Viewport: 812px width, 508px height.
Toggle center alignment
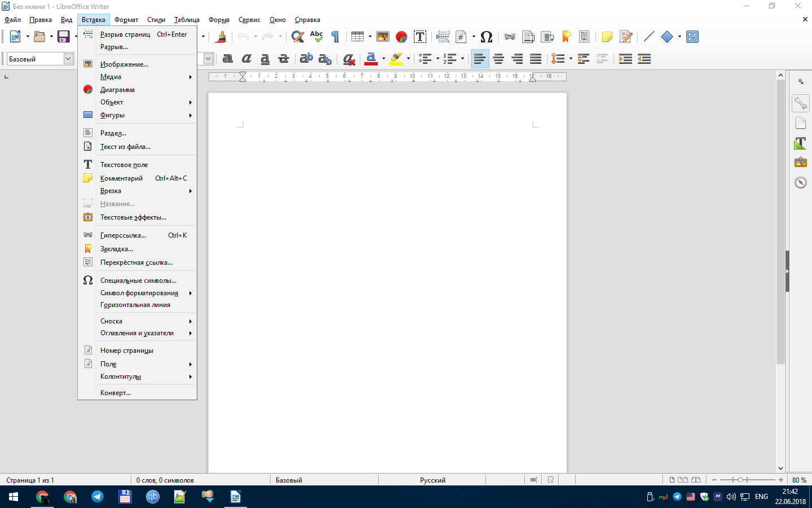click(498, 58)
